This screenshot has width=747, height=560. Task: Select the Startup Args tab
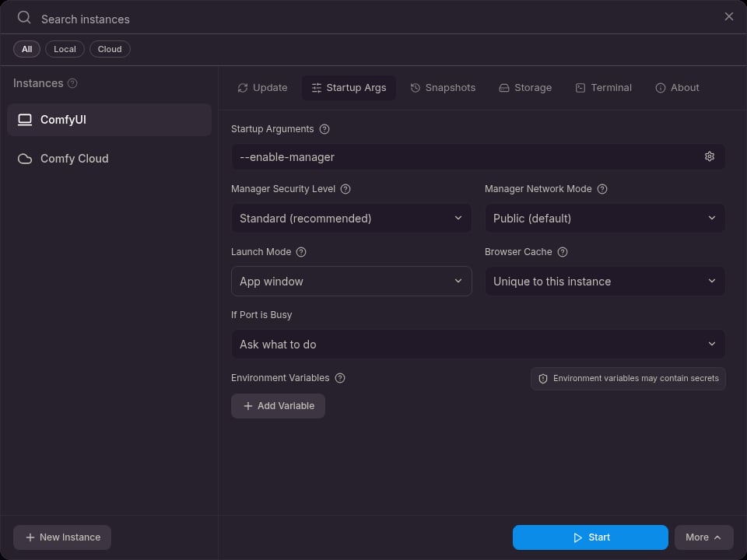[349, 88]
